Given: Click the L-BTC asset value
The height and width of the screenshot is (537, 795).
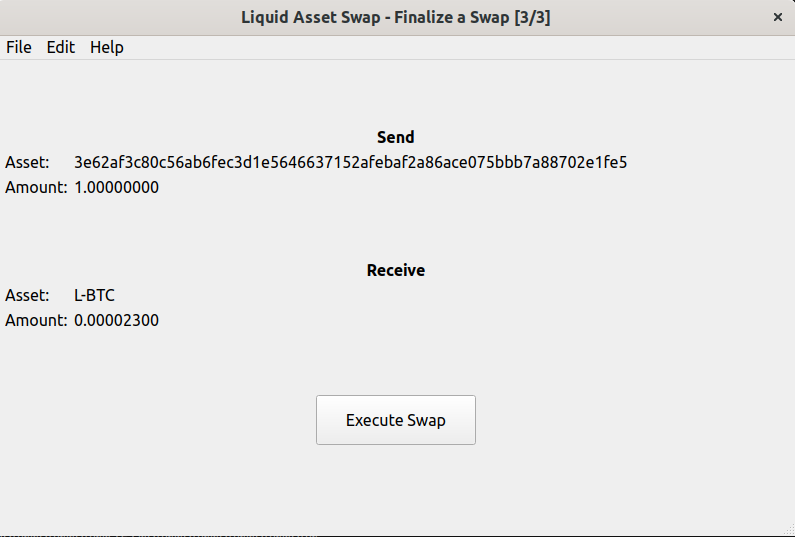Looking at the screenshot, I should 94,295.
